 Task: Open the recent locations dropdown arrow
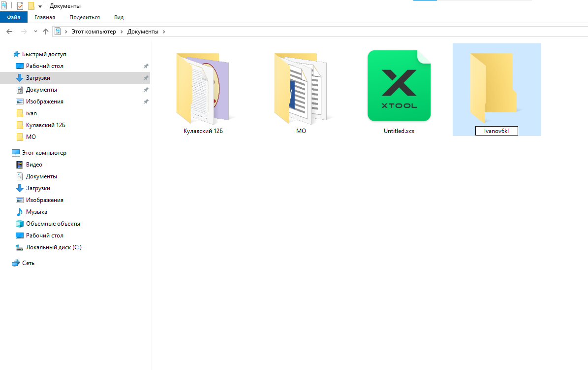click(x=35, y=32)
